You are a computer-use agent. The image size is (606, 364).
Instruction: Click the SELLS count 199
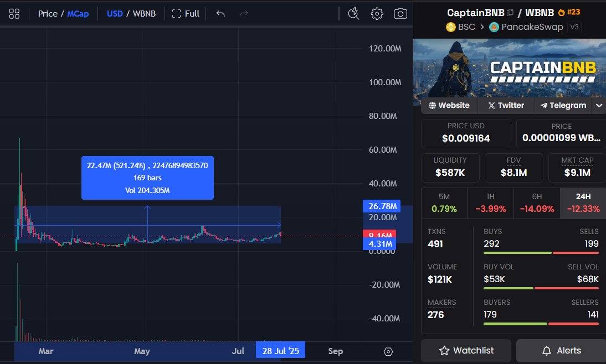(592, 244)
